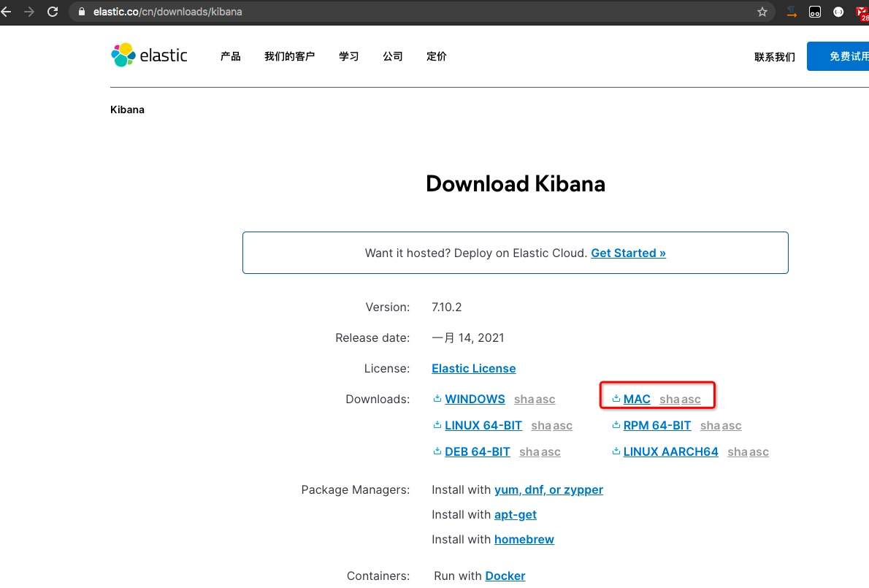The height and width of the screenshot is (588, 869).
Task: Open the orange arrow browser extension
Action: pos(792,12)
